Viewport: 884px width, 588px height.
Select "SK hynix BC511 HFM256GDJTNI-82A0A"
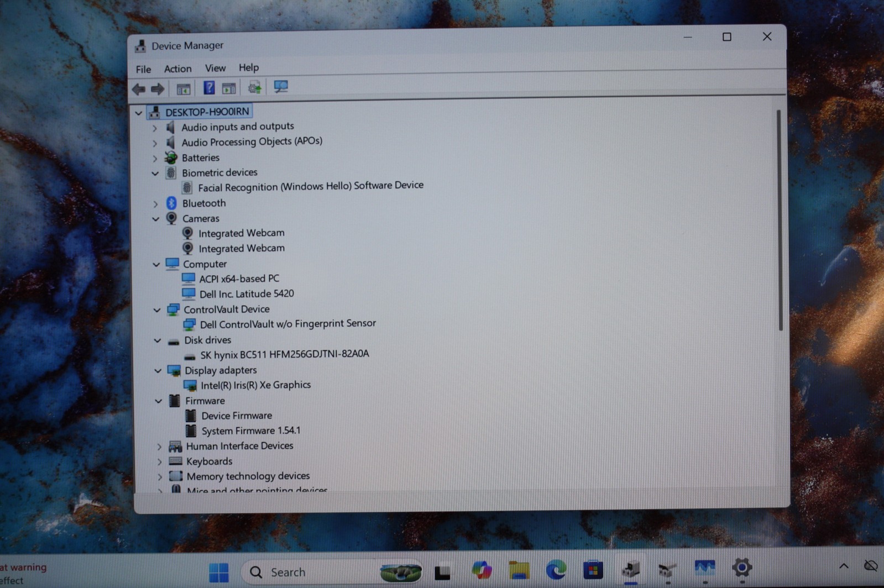click(x=284, y=354)
